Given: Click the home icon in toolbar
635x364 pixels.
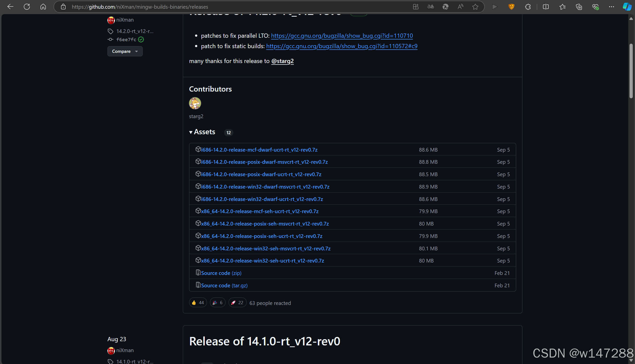Looking at the screenshot, I should coord(43,7).
